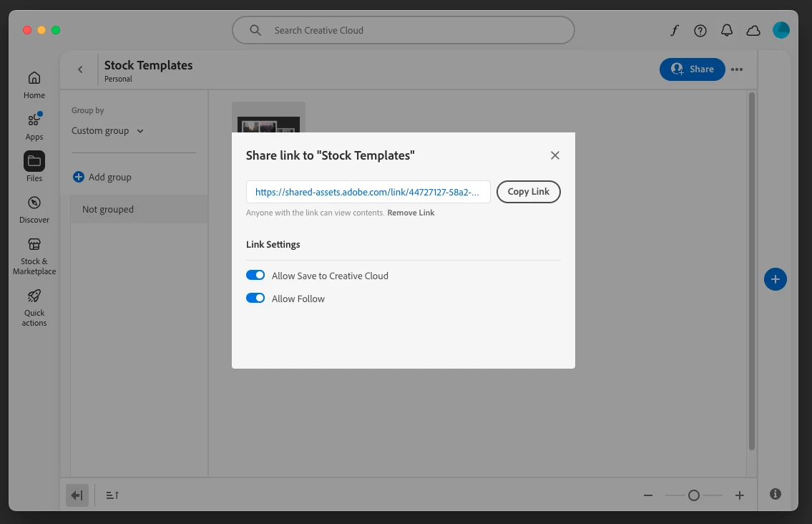Screen dimensions: 812x524
Task: Show details with the info icon
Action: [x=776, y=494]
